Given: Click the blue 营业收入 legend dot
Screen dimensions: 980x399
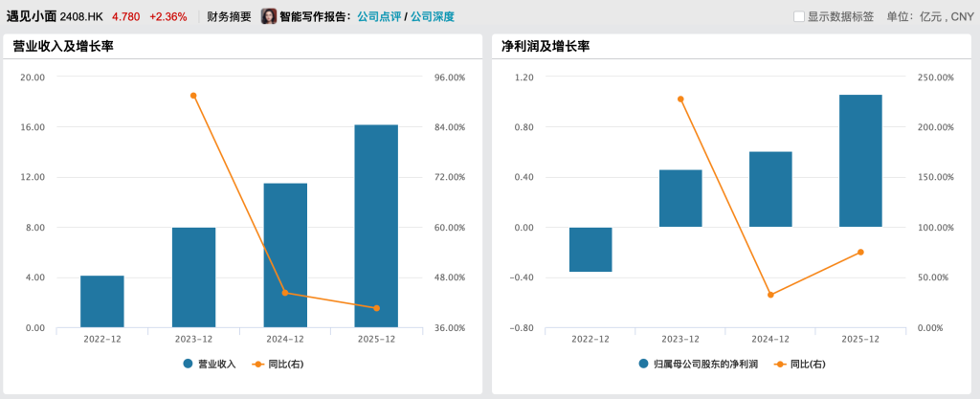Looking at the screenshot, I should click(188, 364).
